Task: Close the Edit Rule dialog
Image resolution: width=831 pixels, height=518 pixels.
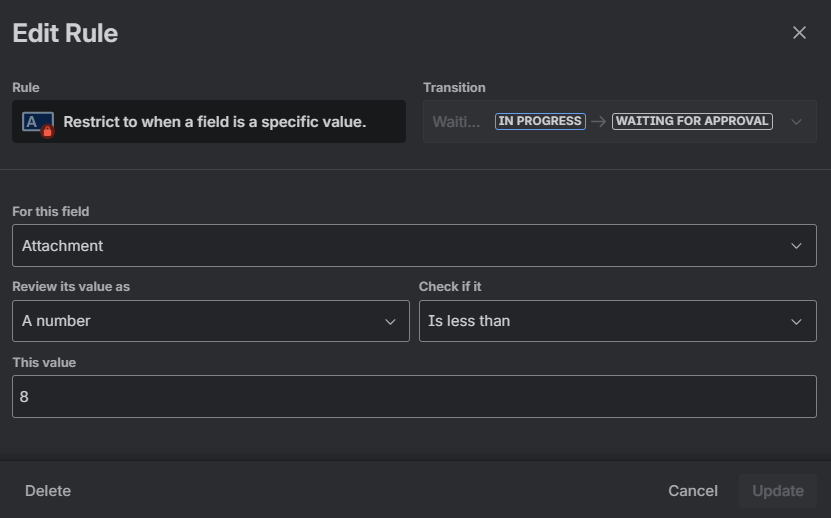Action: [799, 33]
